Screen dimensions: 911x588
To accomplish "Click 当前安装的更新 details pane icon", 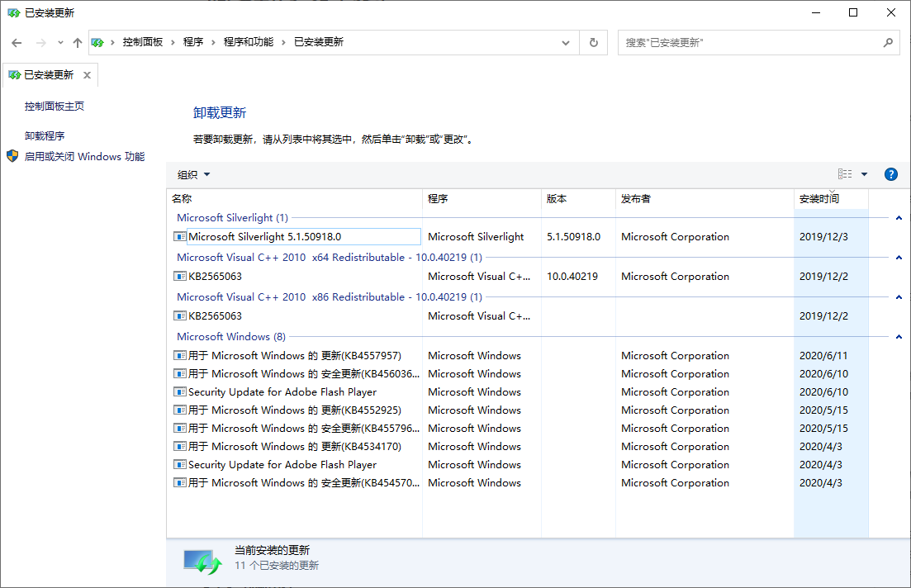I will point(202,562).
